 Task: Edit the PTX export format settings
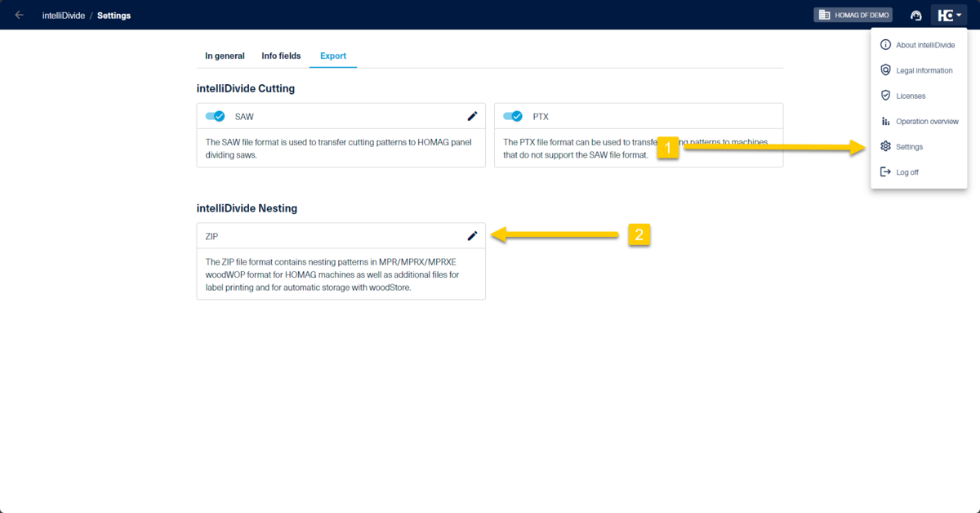770,116
